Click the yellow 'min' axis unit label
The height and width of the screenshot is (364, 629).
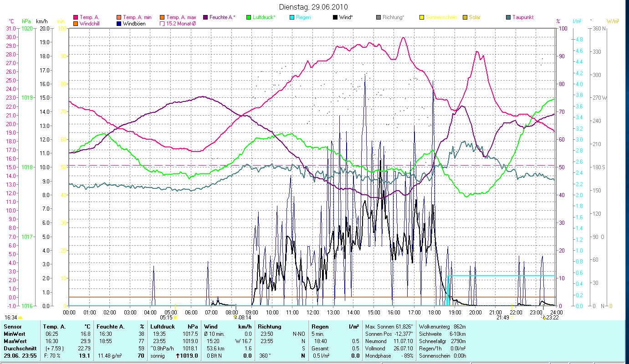61,21
